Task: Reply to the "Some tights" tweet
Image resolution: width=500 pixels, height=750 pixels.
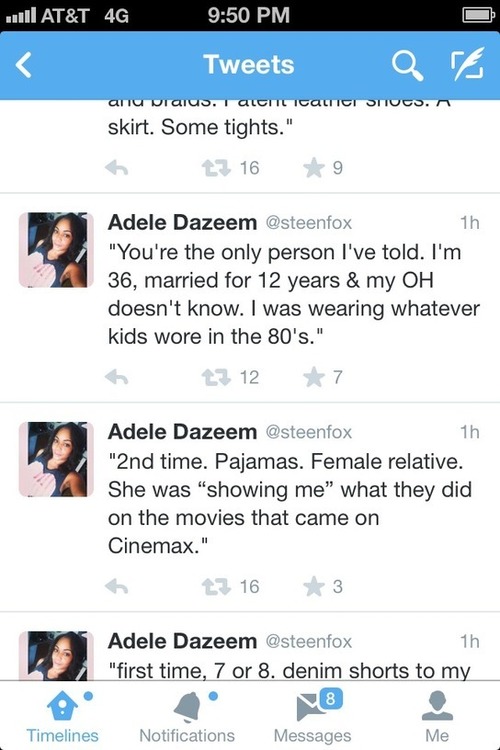Action: (116, 168)
